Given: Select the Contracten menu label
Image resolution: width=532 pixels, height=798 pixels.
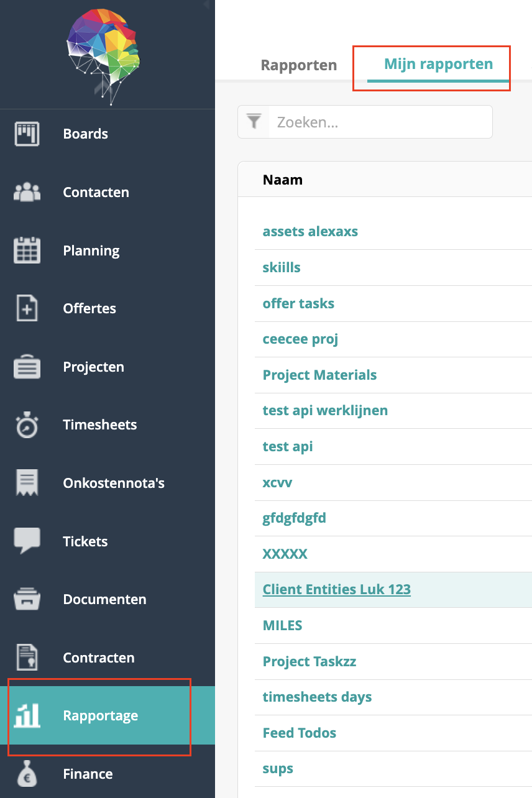Looking at the screenshot, I should (x=98, y=658).
